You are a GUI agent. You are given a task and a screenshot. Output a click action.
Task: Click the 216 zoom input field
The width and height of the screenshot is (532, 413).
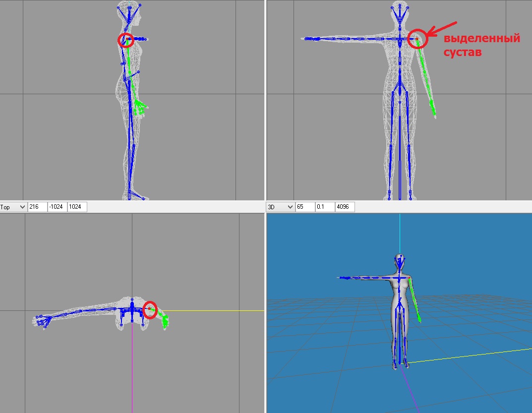tap(37, 207)
